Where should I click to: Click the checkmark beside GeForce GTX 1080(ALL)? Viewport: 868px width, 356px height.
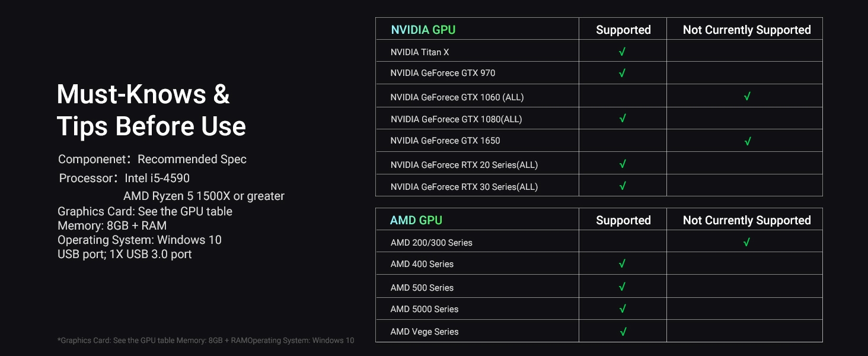(x=622, y=119)
